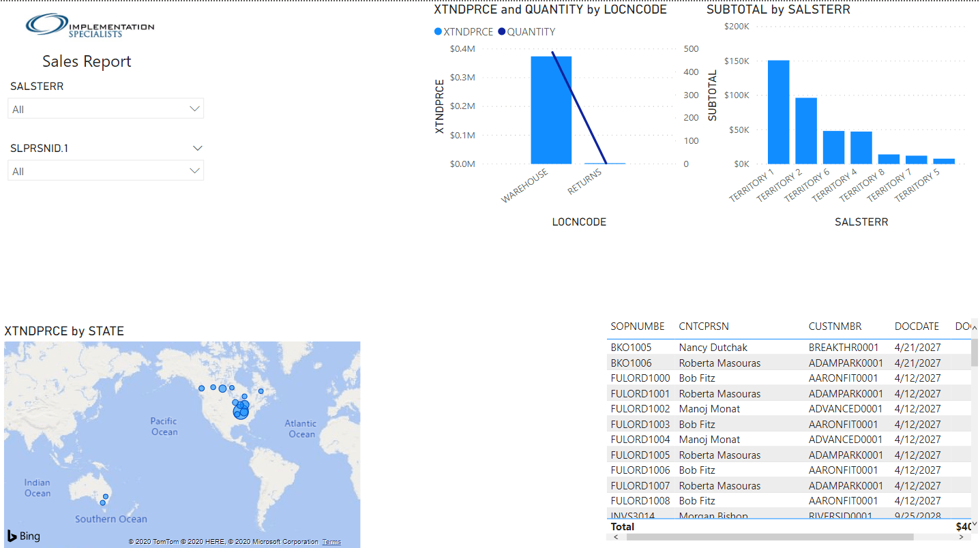Click the Implementation Specialists logo

[x=89, y=25]
